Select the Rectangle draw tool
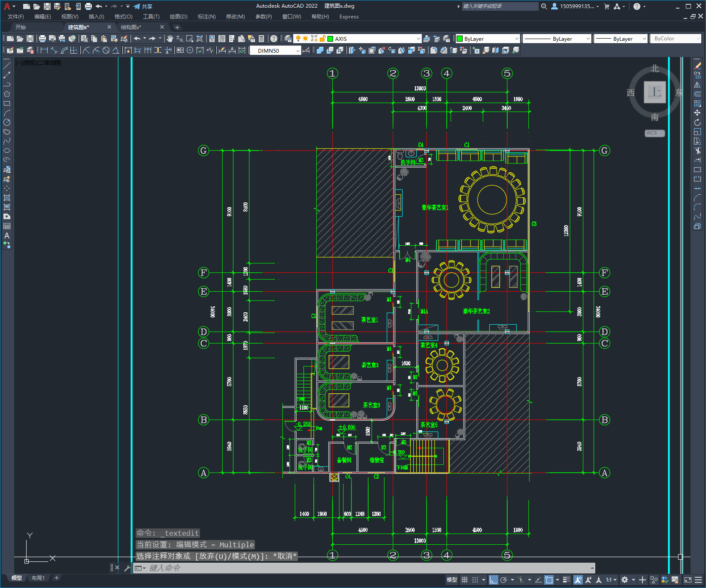 point(7,103)
